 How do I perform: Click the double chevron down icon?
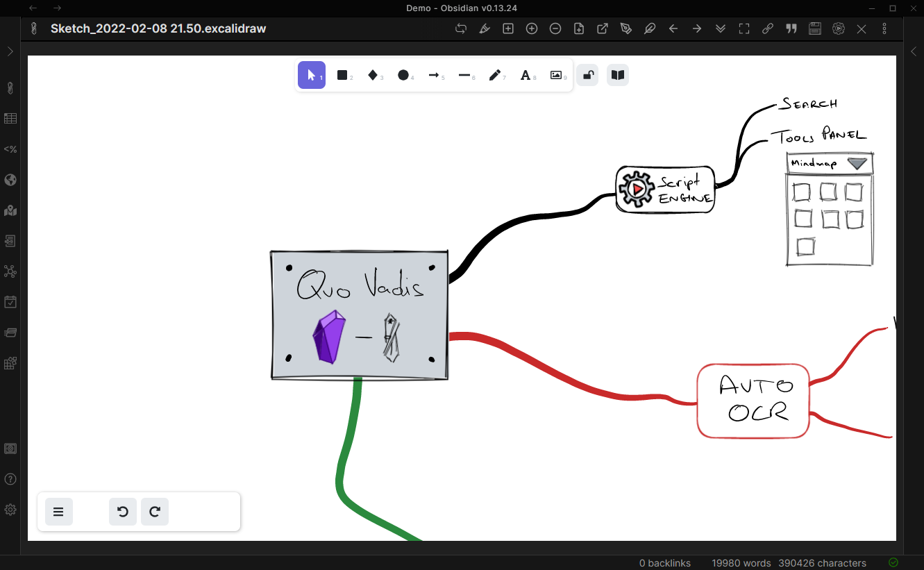coord(721,28)
